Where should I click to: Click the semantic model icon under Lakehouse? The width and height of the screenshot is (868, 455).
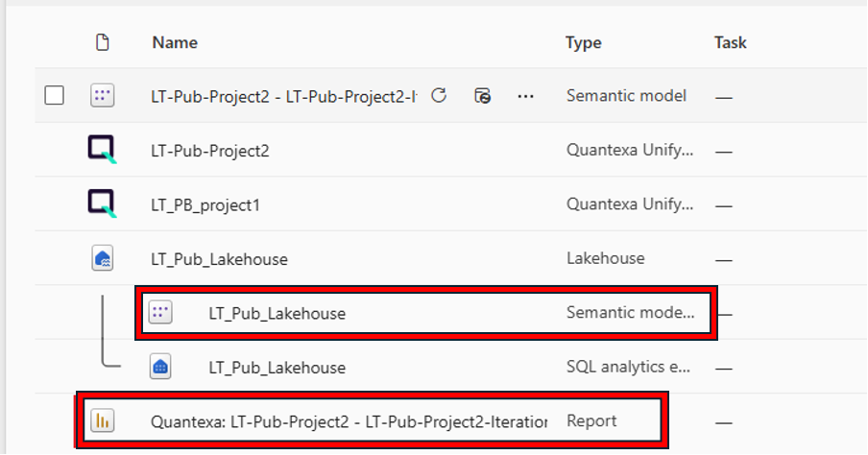point(160,312)
